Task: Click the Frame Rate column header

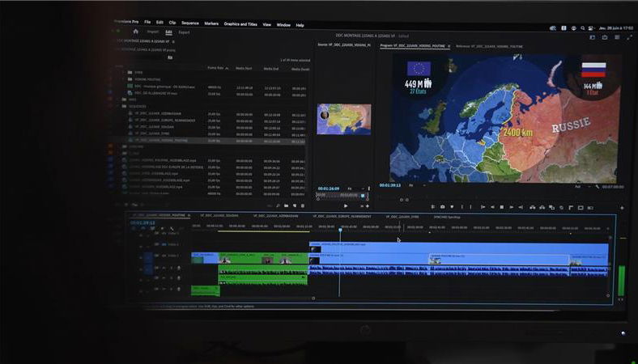Action: 215,68
